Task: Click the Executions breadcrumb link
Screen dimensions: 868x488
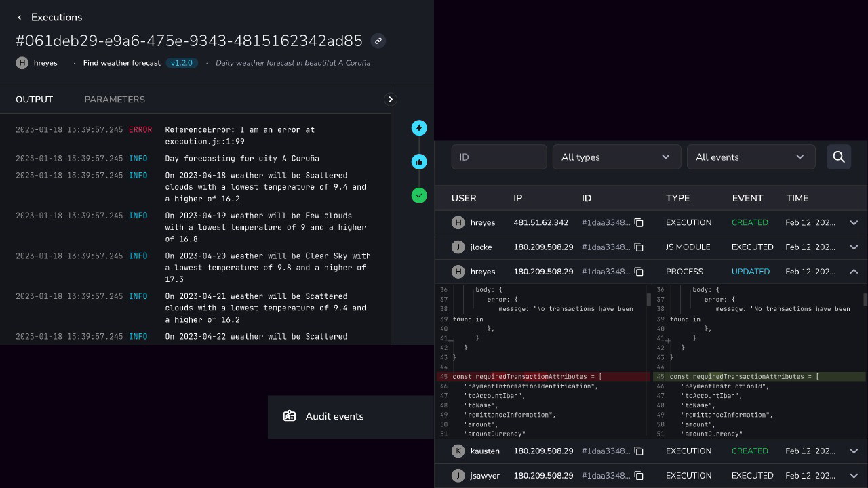Action: 56,17
